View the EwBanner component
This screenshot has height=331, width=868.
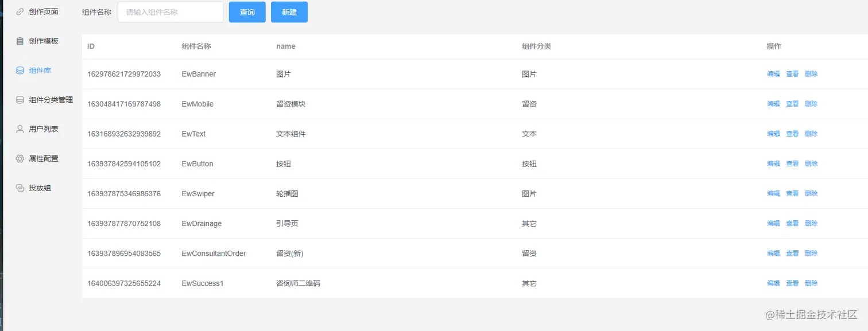click(x=792, y=74)
